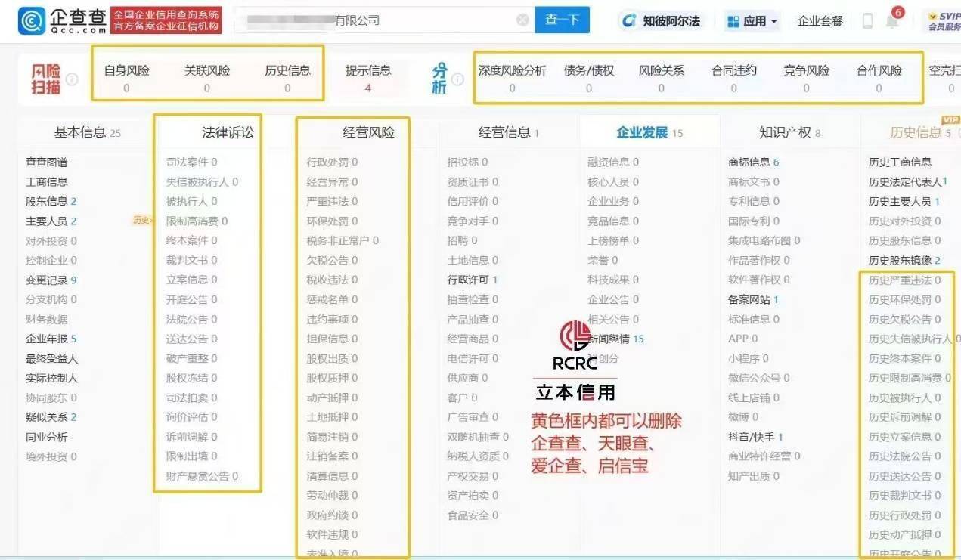
Task: Click the 查一下 search button
Action: point(562,20)
